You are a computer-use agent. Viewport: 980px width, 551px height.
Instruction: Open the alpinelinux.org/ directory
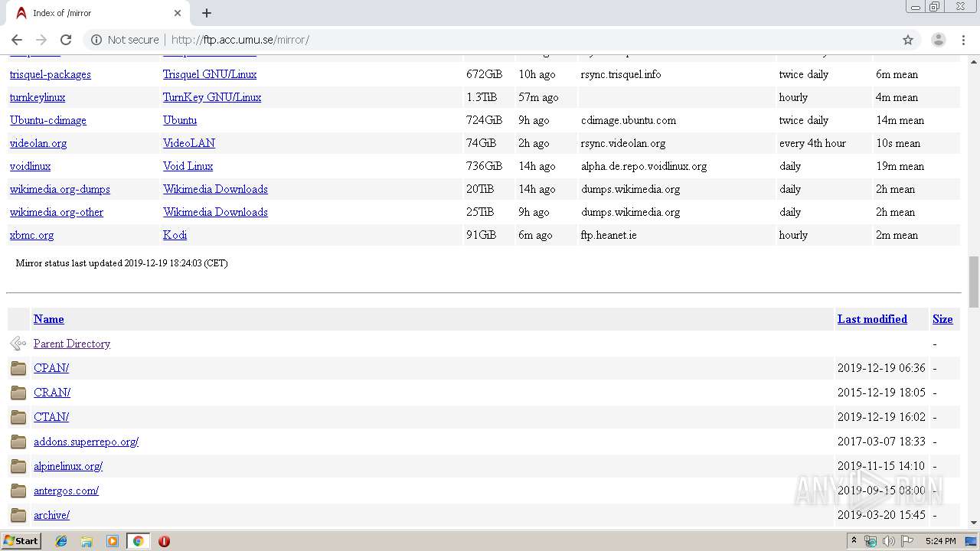(68, 466)
